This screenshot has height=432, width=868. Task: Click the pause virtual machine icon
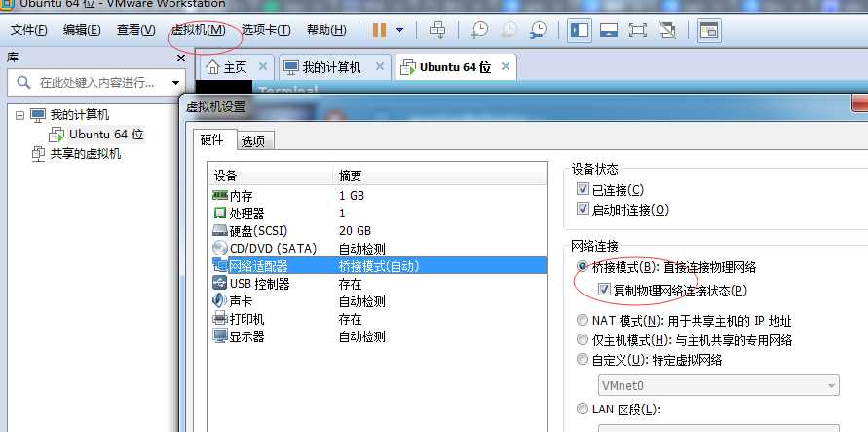[x=379, y=30]
